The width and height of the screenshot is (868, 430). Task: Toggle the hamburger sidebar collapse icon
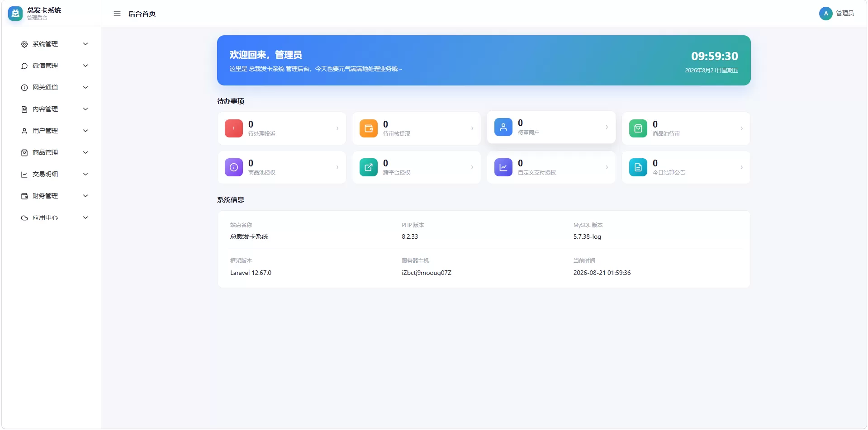click(117, 14)
